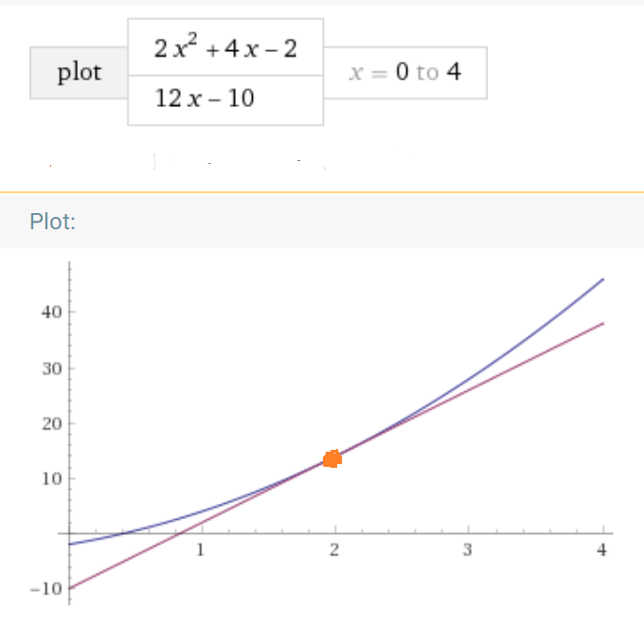Image resolution: width=644 pixels, height=644 pixels.
Task: Click the y-axis label 20
Action: tap(52, 423)
